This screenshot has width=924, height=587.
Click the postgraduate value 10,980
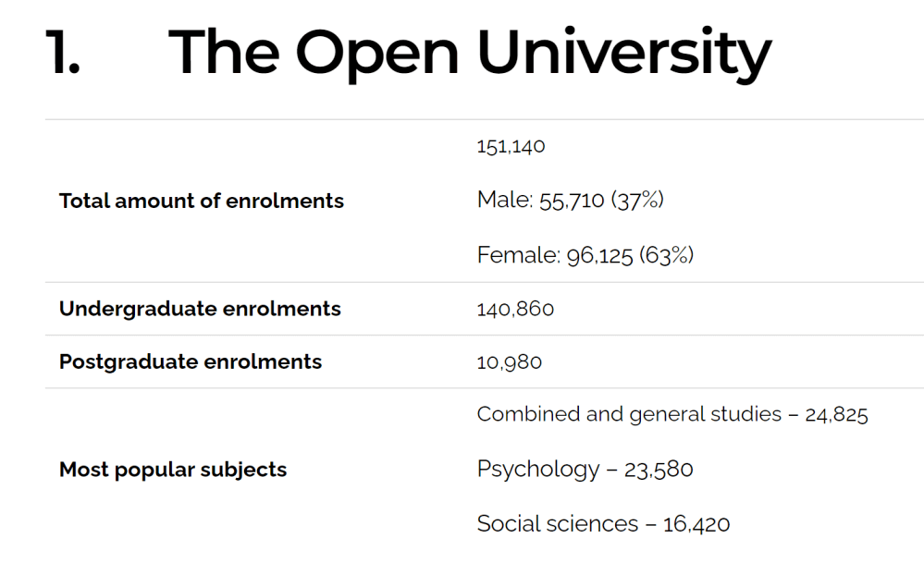[x=509, y=362]
